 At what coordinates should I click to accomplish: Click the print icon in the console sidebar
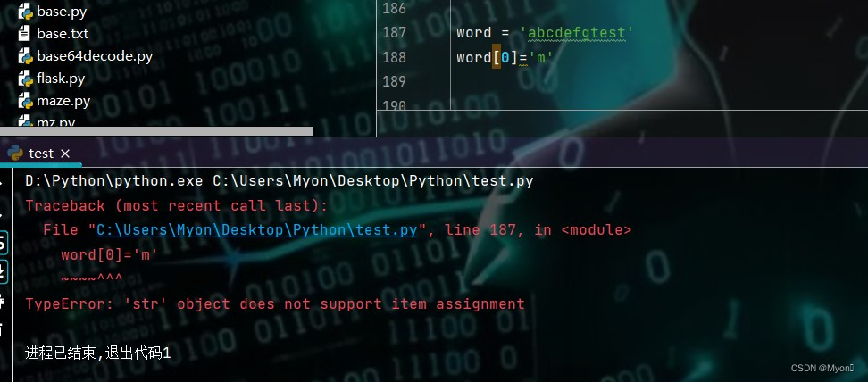(x=3, y=303)
